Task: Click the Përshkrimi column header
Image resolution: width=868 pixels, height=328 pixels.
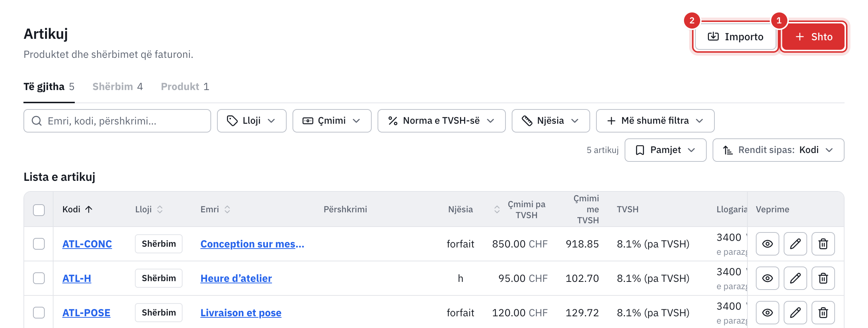Action: [x=345, y=209]
